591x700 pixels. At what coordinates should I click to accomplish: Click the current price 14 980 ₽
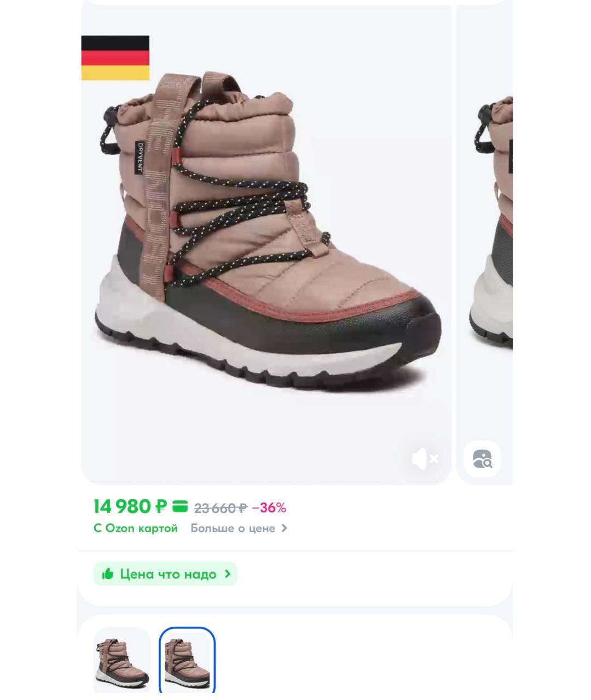tap(130, 507)
